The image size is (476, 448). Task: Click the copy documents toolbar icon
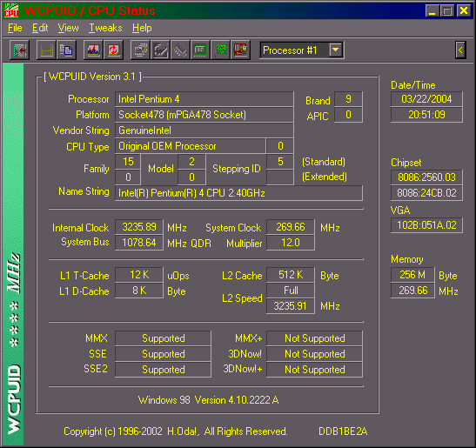pos(66,50)
